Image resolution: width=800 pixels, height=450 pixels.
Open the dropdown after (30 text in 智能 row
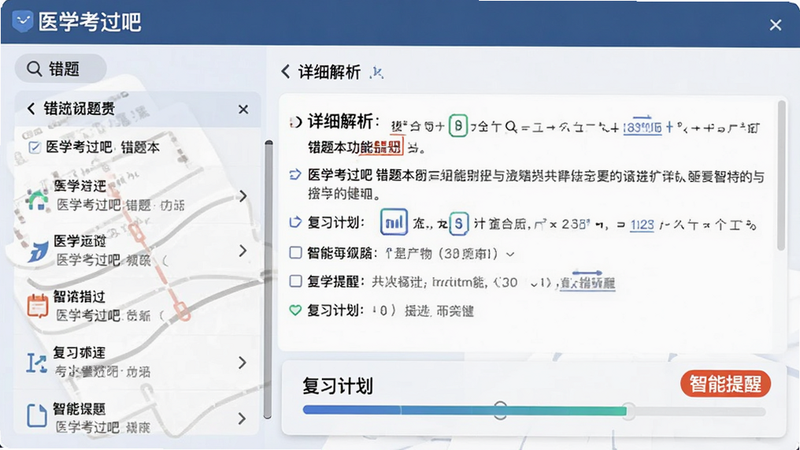[x=510, y=254]
